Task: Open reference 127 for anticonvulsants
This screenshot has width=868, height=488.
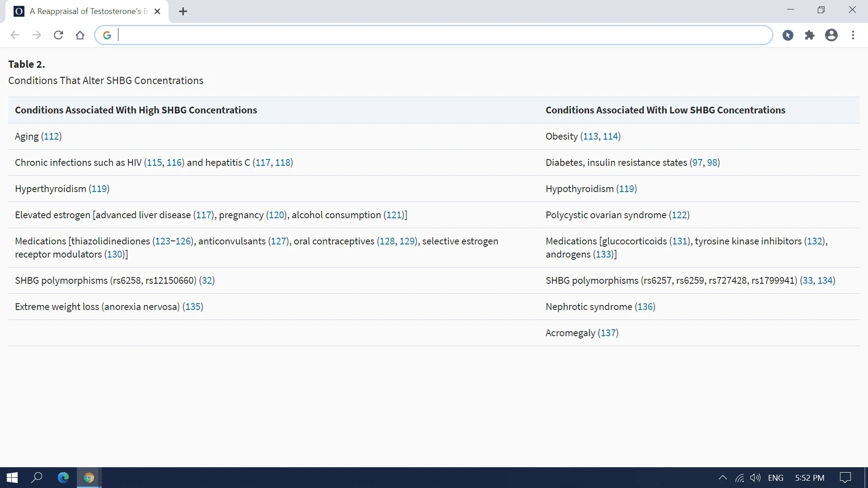Action: (x=278, y=241)
